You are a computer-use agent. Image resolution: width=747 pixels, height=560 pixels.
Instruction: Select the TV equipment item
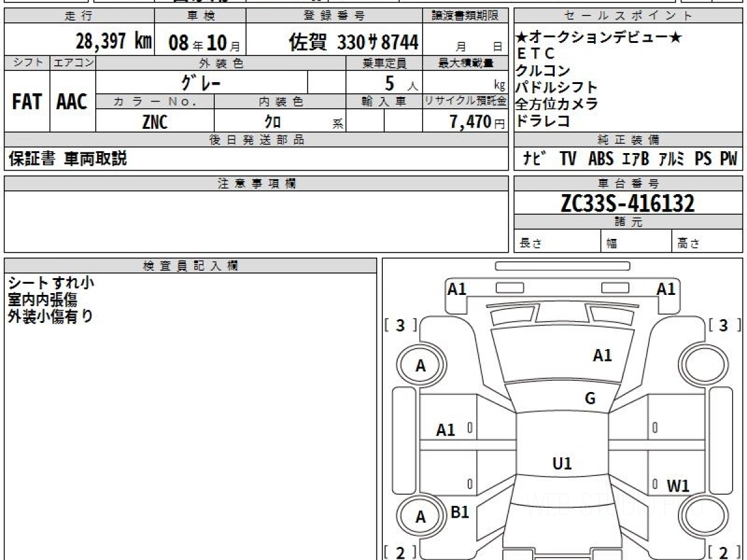point(568,159)
